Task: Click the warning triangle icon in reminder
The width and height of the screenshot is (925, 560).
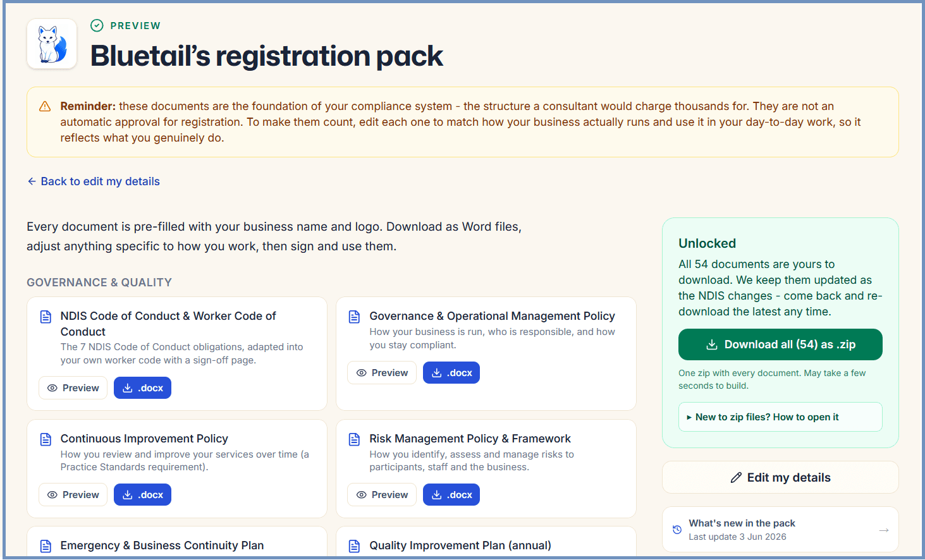Action: coord(45,106)
